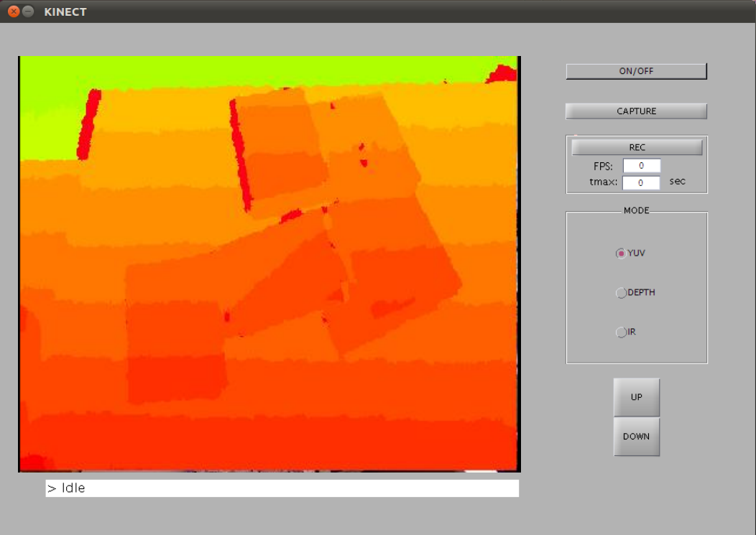Click the "sec" unit label beside tmax

coord(677,181)
